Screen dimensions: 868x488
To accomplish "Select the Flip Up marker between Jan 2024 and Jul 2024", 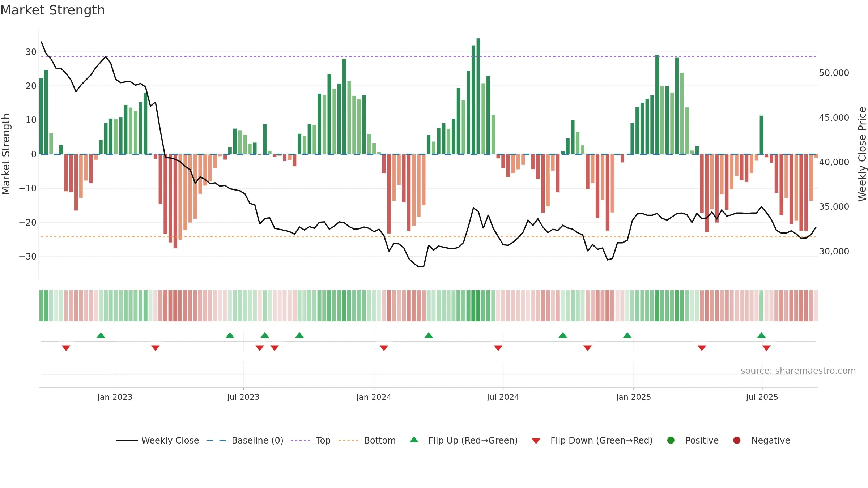I will (x=429, y=335).
